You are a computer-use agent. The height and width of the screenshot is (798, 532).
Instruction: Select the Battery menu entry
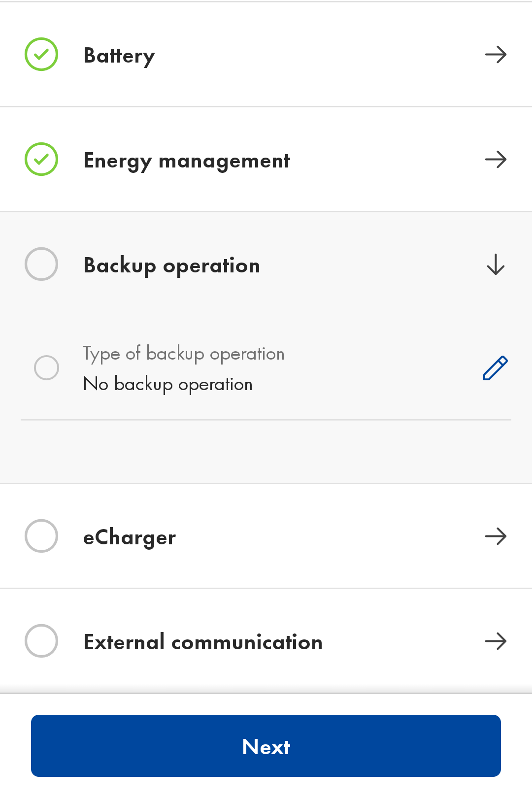click(x=266, y=54)
